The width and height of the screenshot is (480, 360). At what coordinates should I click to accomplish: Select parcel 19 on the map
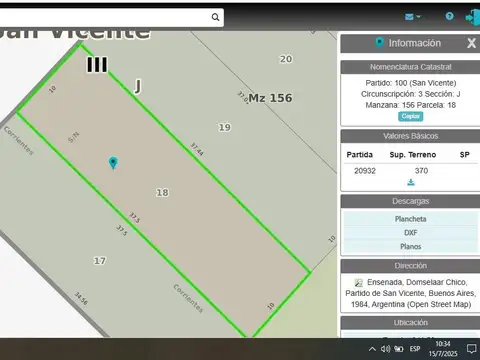[x=224, y=127]
